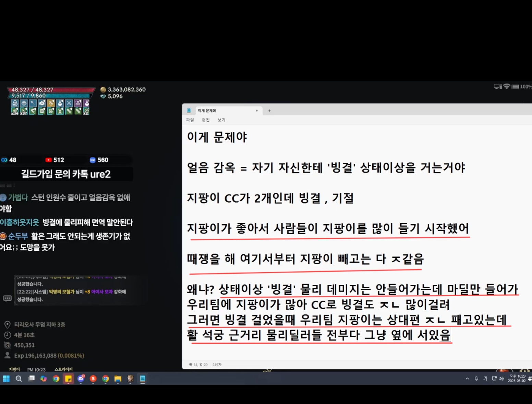Screen dimensions: 532x404
Task: Click the diamond gem currency icon
Action: tap(103, 97)
